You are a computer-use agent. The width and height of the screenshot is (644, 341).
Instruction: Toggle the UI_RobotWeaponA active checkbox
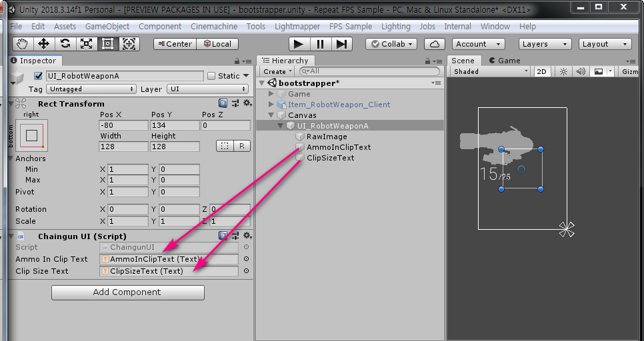click(x=39, y=76)
